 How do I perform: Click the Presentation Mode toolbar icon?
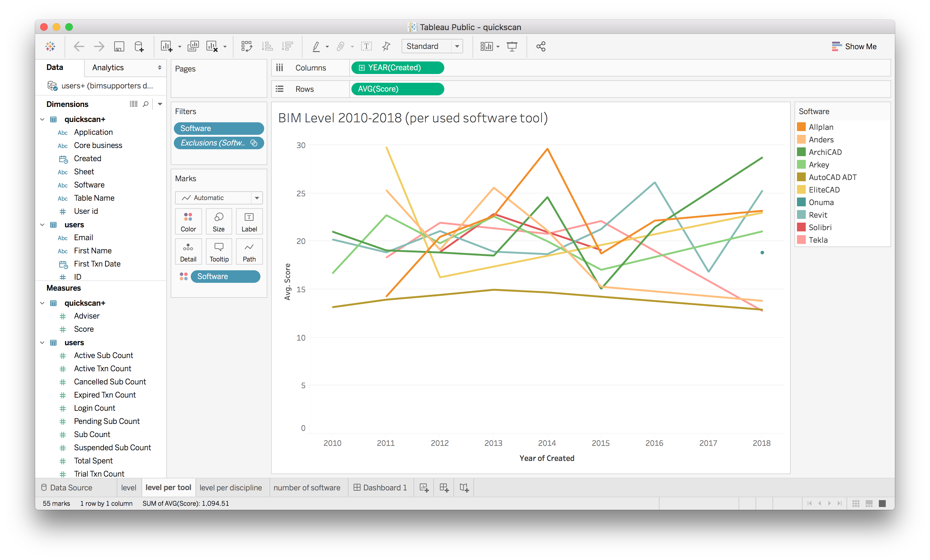click(512, 46)
